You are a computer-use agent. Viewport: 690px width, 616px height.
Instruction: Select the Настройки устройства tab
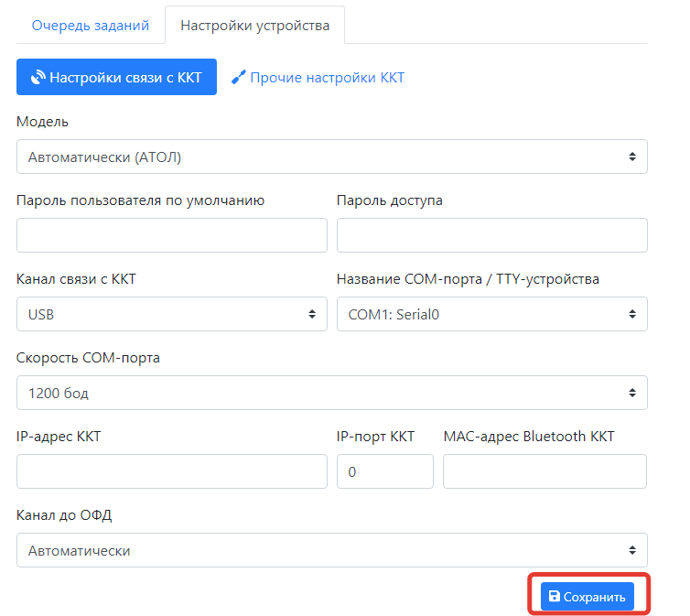[x=254, y=26]
